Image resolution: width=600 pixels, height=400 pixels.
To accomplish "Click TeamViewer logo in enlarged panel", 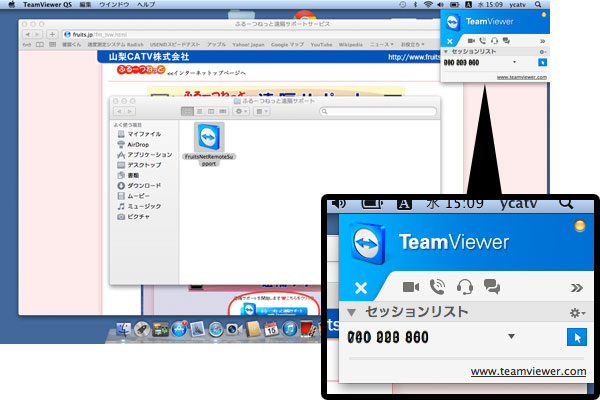I will click(x=368, y=243).
